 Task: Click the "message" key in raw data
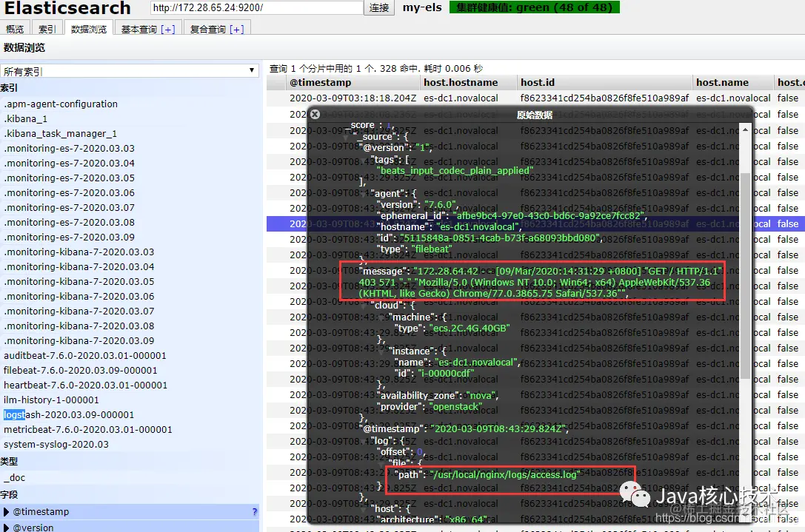384,272
